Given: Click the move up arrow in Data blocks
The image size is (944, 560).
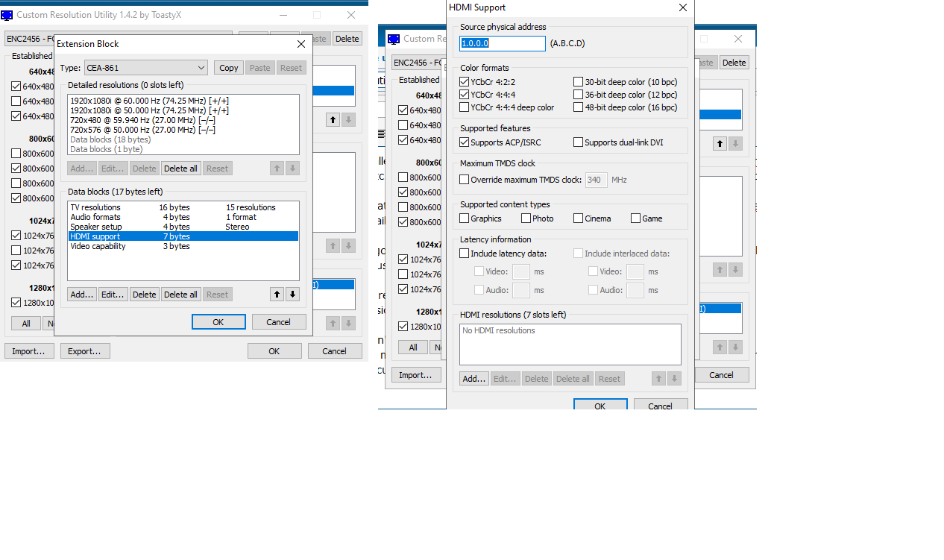Looking at the screenshot, I should click(277, 295).
